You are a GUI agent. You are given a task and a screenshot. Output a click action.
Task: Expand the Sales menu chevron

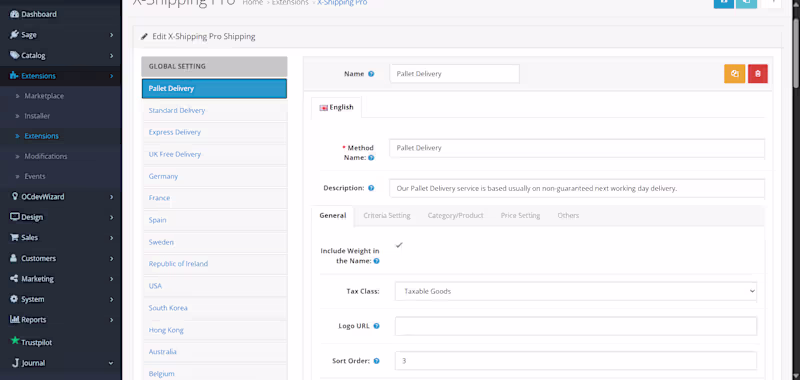[111, 237]
